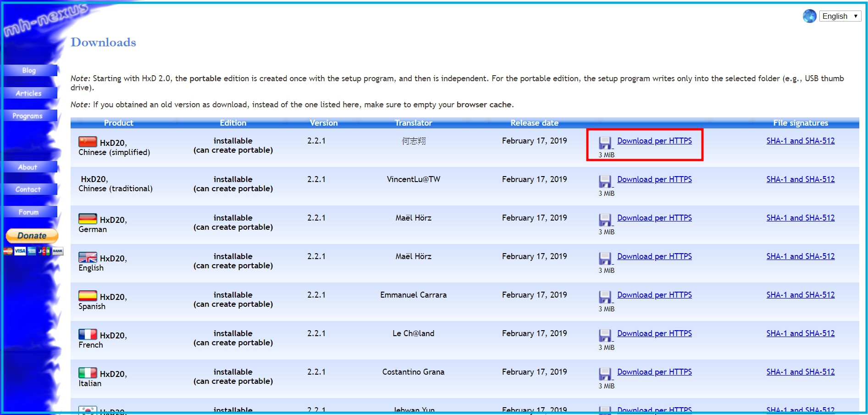Image resolution: width=868 pixels, height=415 pixels.
Task: Click the floppy disk icon in German row
Action: 605,220
